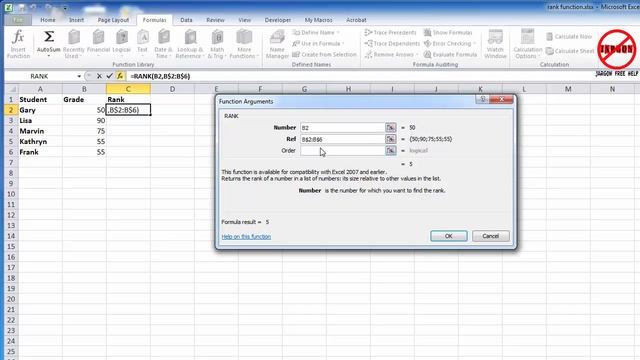Collapse dialog via Order range selector

(391, 151)
